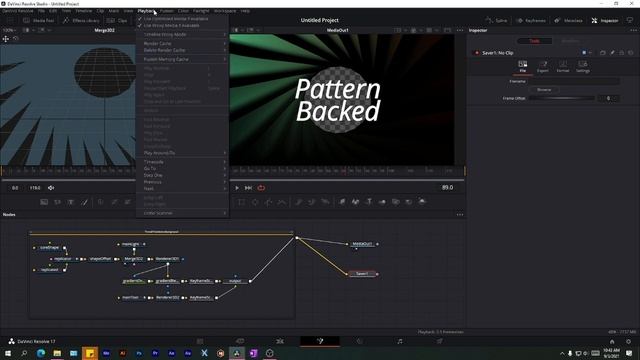Expand the Timecode submenu
The width and height of the screenshot is (640, 360).
click(x=182, y=162)
